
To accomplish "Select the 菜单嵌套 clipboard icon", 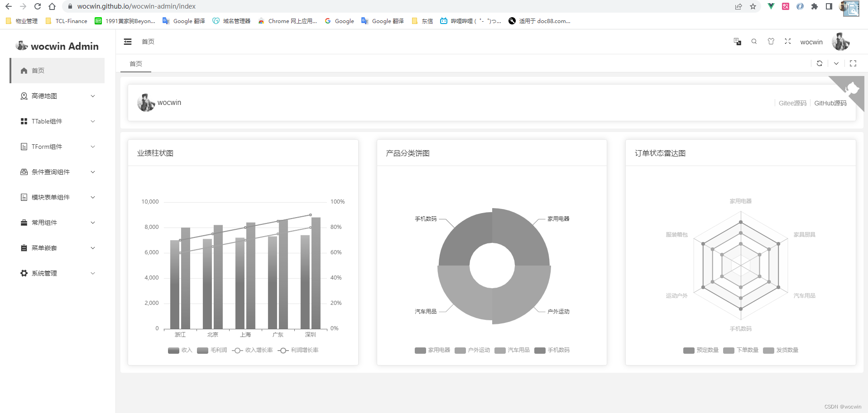I will (x=24, y=248).
